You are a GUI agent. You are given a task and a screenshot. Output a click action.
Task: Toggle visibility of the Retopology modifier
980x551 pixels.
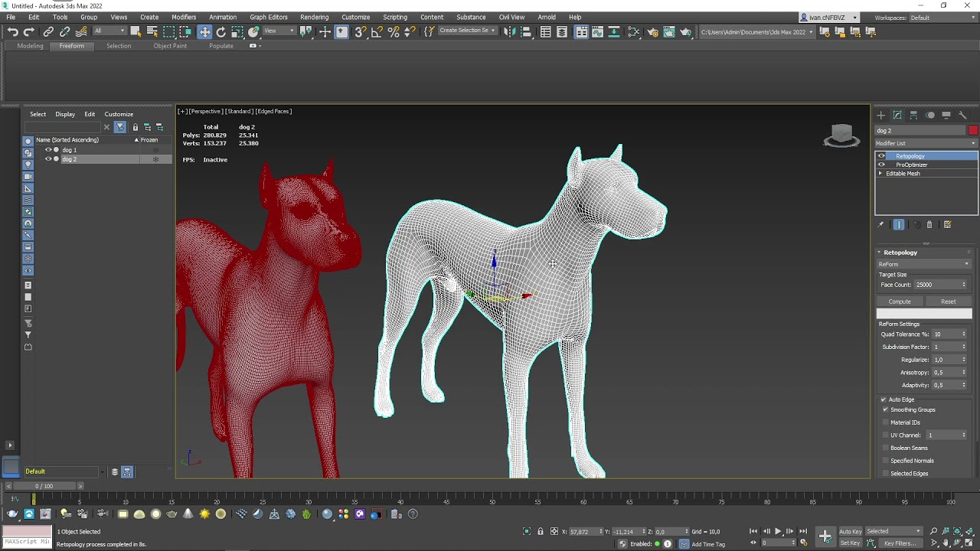pos(881,156)
